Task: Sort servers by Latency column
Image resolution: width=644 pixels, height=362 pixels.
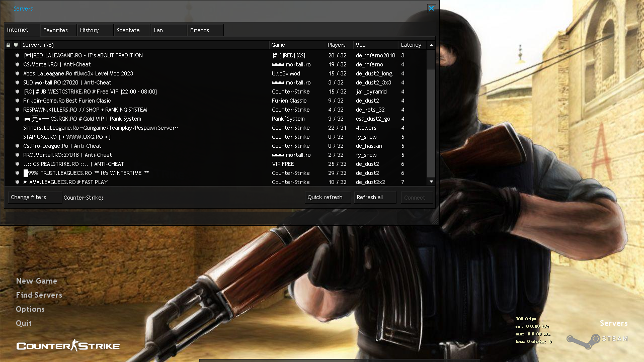Action: pos(412,45)
